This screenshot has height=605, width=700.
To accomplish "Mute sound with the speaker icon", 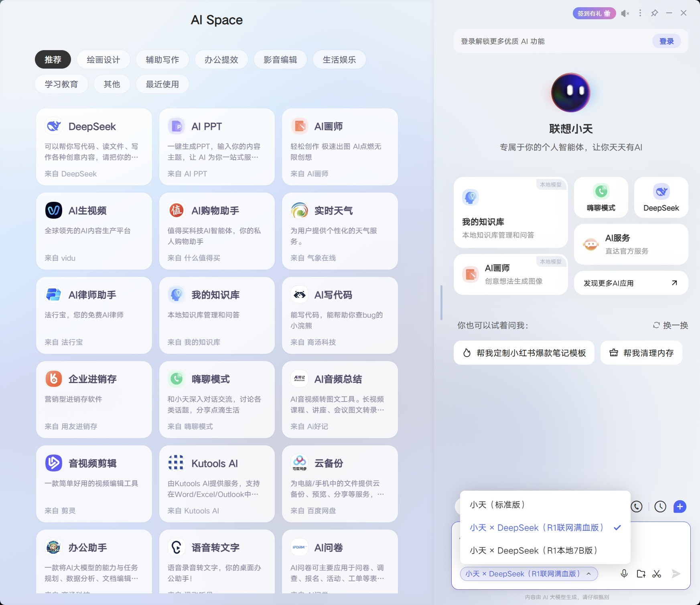I will tap(624, 13).
